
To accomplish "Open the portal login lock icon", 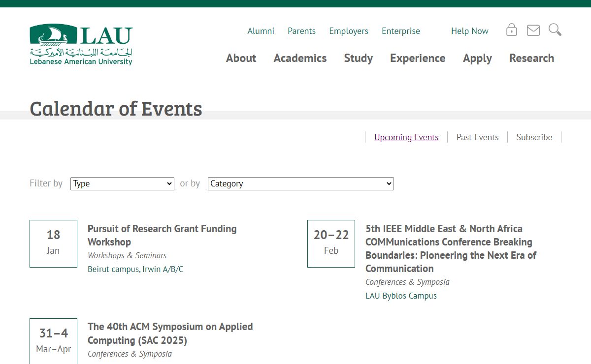I will click(512, 30).
